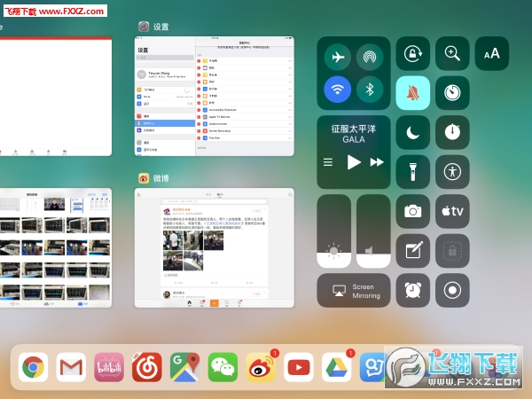Adjust the screen brightness slider

pos(334,231)
